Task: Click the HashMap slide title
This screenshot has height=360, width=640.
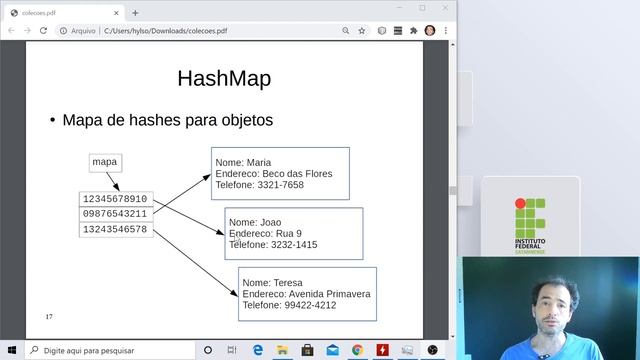Action: (x=224, y=78)
